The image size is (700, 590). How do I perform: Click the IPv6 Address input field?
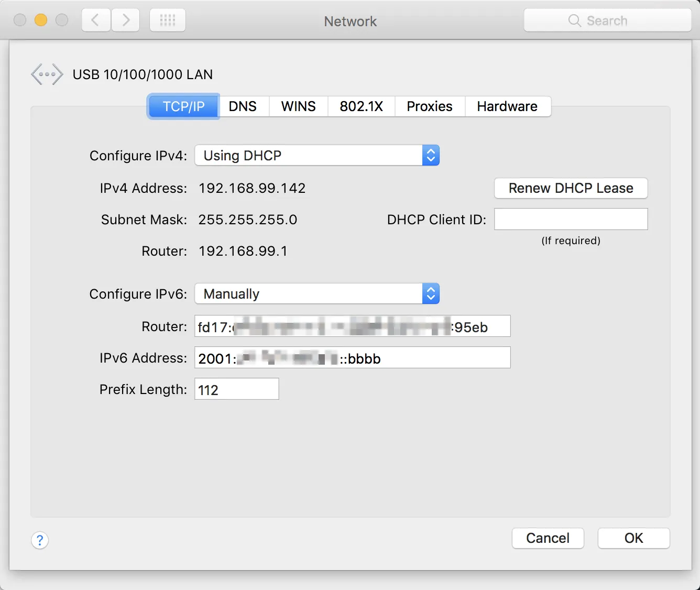(353, 357)
